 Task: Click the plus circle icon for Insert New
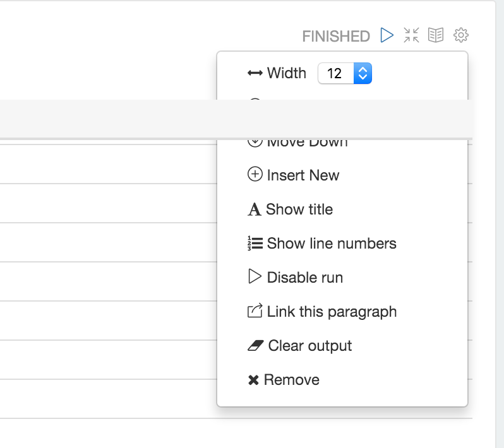[x=255, y=175]
